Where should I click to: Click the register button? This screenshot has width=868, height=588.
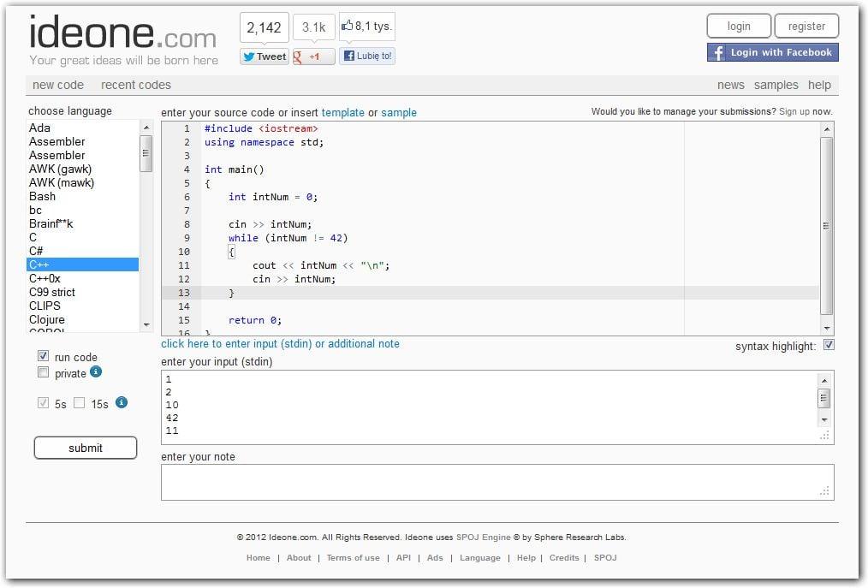click(806, 27)
